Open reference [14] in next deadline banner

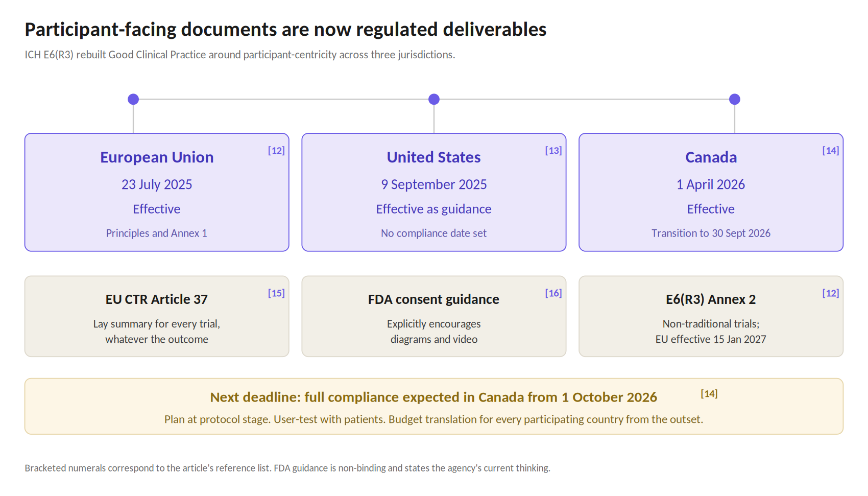(709, 394)
